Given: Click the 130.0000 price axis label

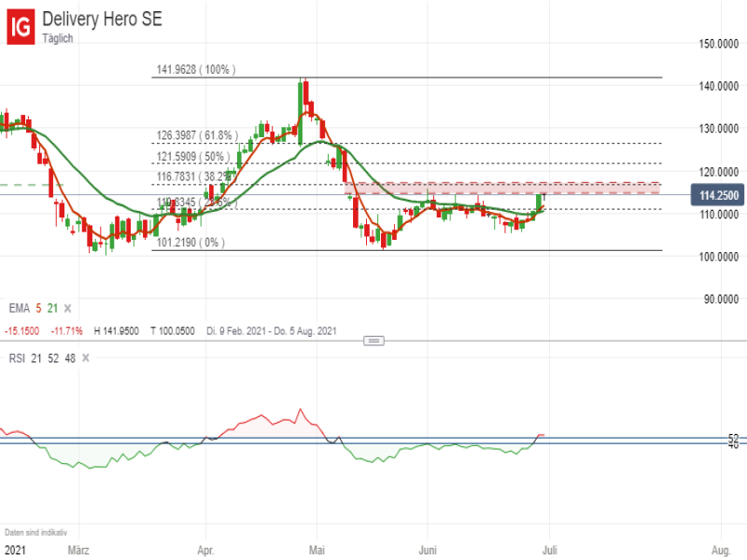Looking at the screenshot, I should click(x=718, y=129).
